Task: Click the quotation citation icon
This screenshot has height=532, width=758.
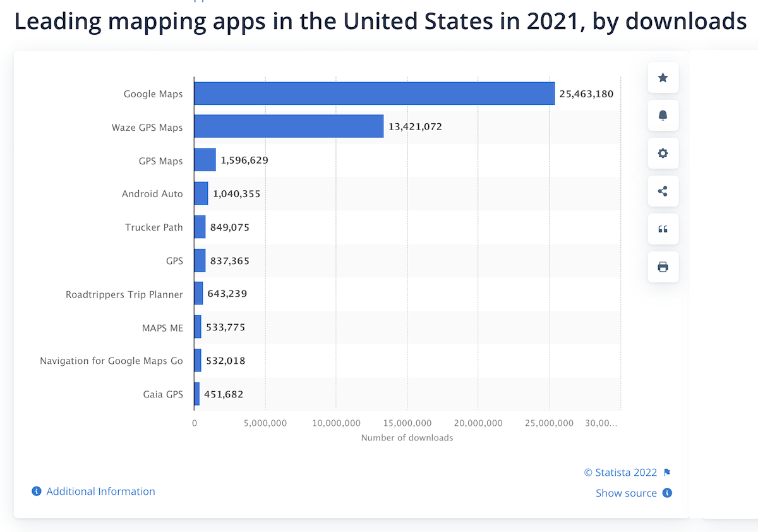Action: pos(663,229)
